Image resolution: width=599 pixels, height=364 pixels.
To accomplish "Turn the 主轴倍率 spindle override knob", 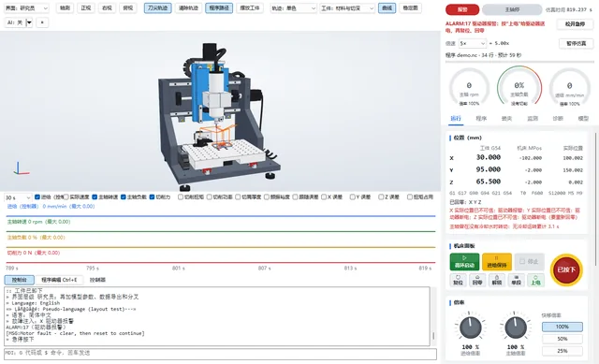I will pos(516,328).
